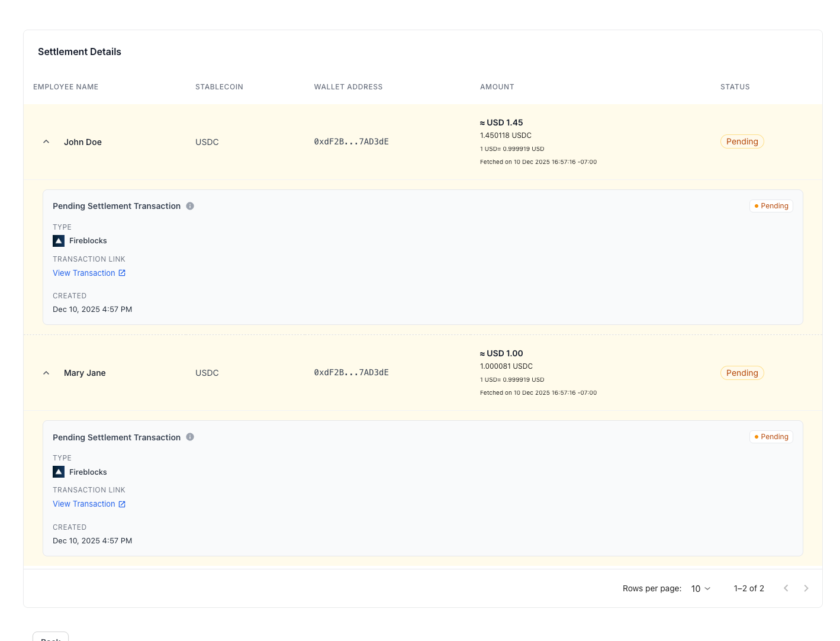Click info icon in Mary Jane's settlement card
Image resolution: width=840 pixels, height=641 pixels.
(190, 437)
